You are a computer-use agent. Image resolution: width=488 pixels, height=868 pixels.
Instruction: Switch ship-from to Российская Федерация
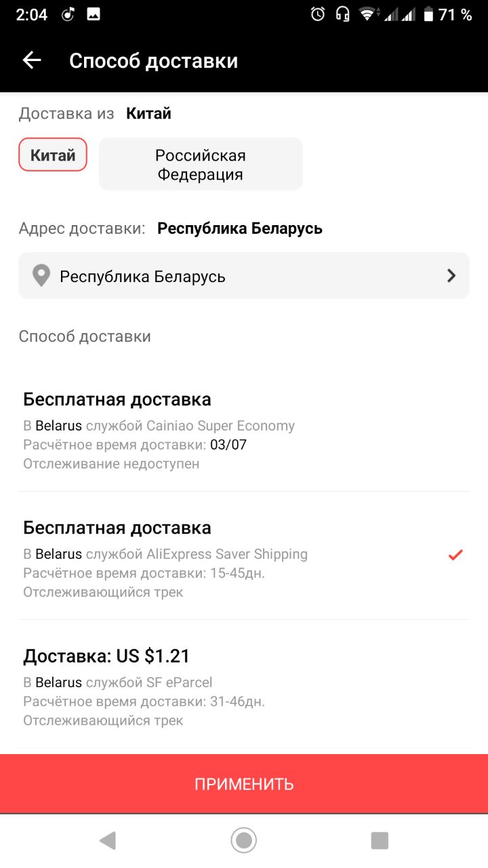201,164
